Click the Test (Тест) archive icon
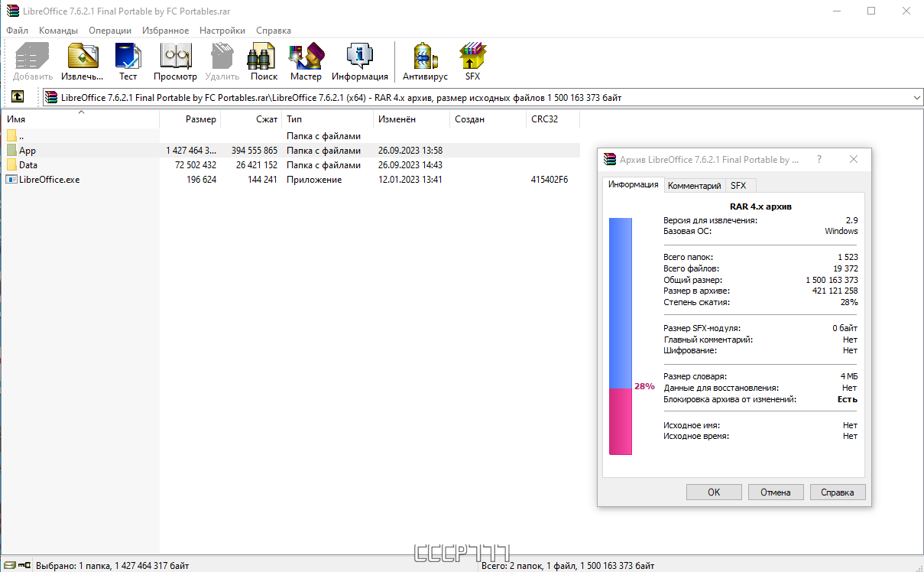 [x=128, y=61]
